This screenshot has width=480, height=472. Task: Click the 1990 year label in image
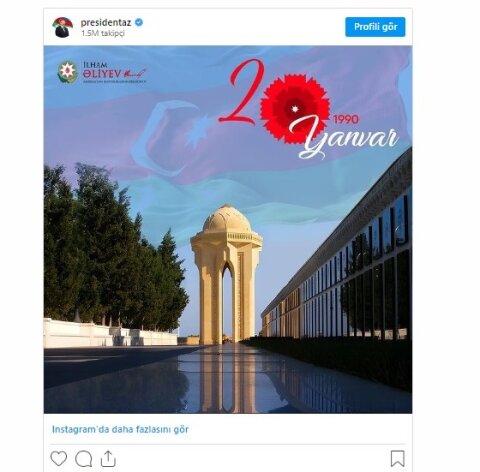coord(346,119)
